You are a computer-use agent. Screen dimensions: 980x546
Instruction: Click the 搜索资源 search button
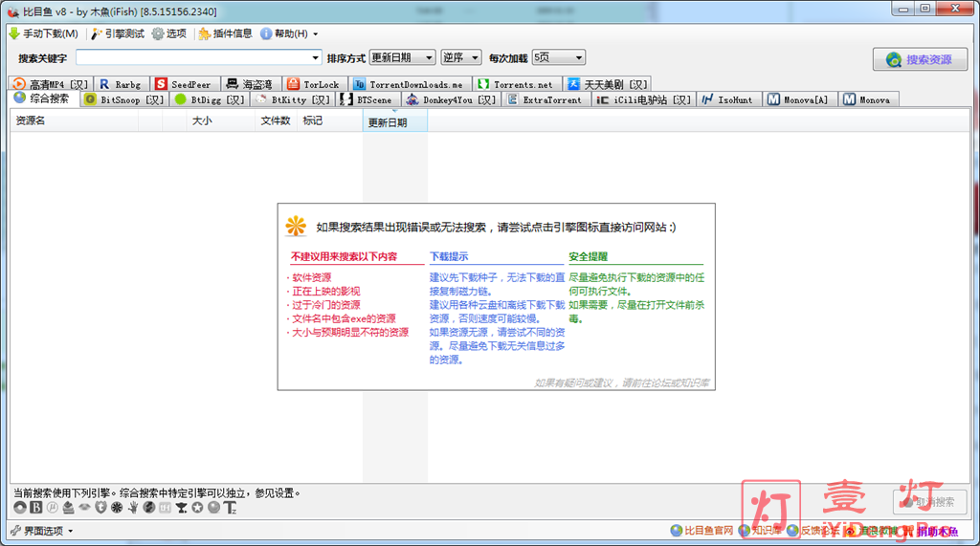920,60
